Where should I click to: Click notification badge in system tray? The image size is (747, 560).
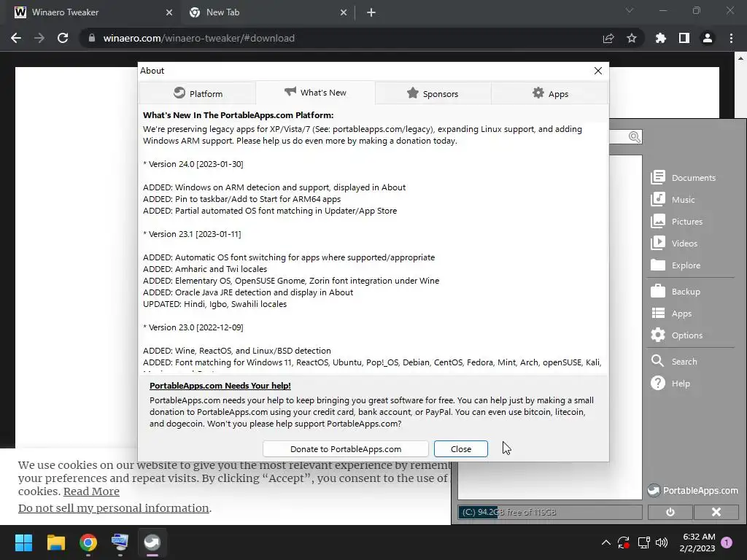[x=727, y=542]
